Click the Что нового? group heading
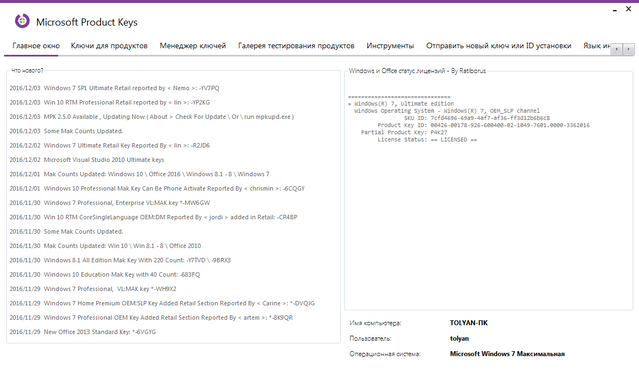Image resolution: width=639 pixels, height=374 pixels. pyautogui.click(x=27, y=70)
